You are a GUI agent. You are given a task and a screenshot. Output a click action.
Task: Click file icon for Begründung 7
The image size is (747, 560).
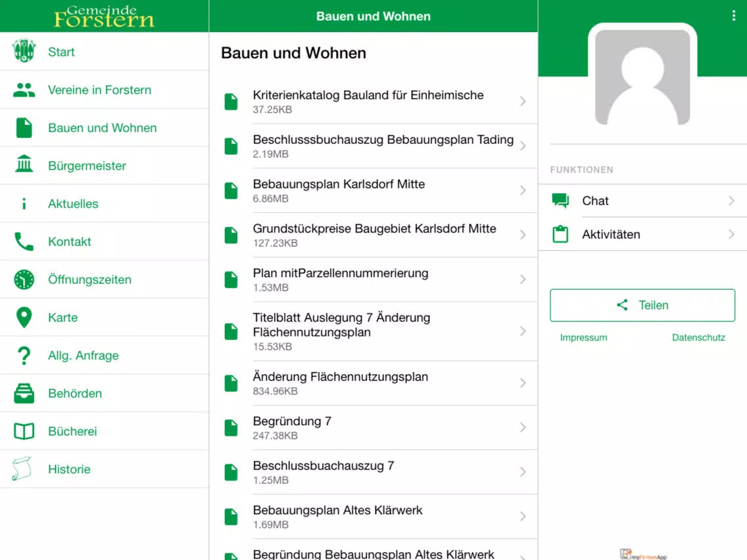tap(231, 428)
